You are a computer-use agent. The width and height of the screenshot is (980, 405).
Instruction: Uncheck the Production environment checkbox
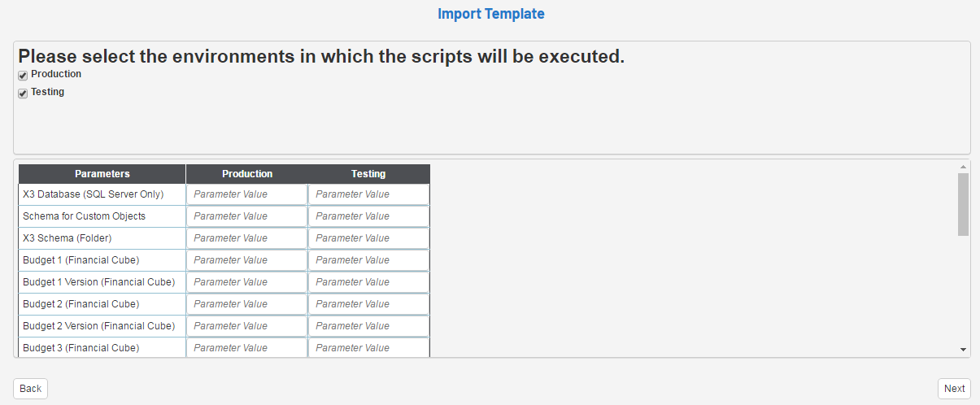pos(23,76)
